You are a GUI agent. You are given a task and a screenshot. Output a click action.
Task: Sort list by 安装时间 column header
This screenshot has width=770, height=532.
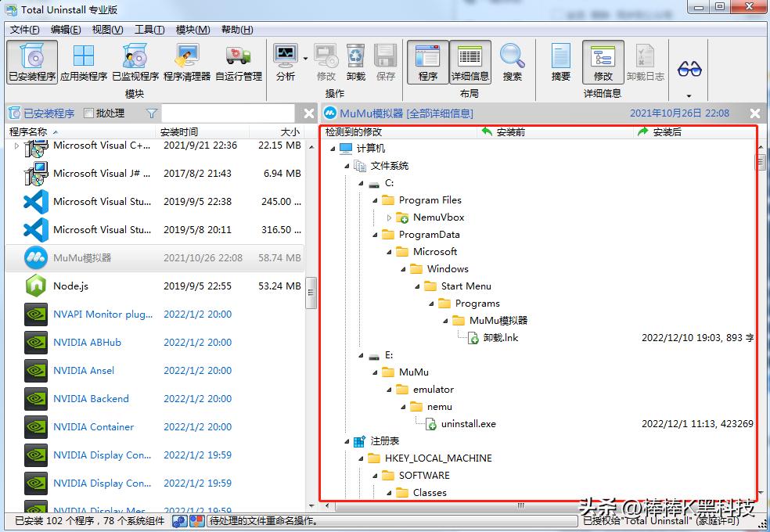179,131
